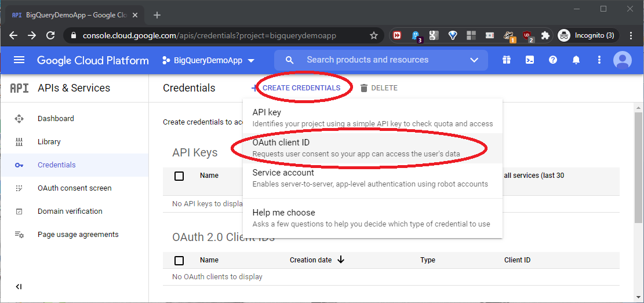
Task: Click the Google g extension icon
Action: (x=434, y=36)
